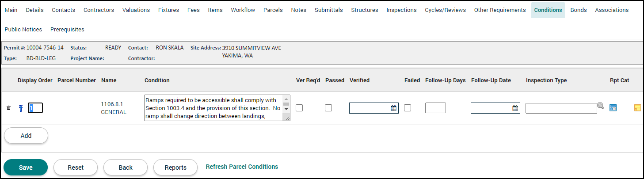This screenshot has width=644, height=179.
Task: Switch to the Inspections tab
Action: click(401, 10)
